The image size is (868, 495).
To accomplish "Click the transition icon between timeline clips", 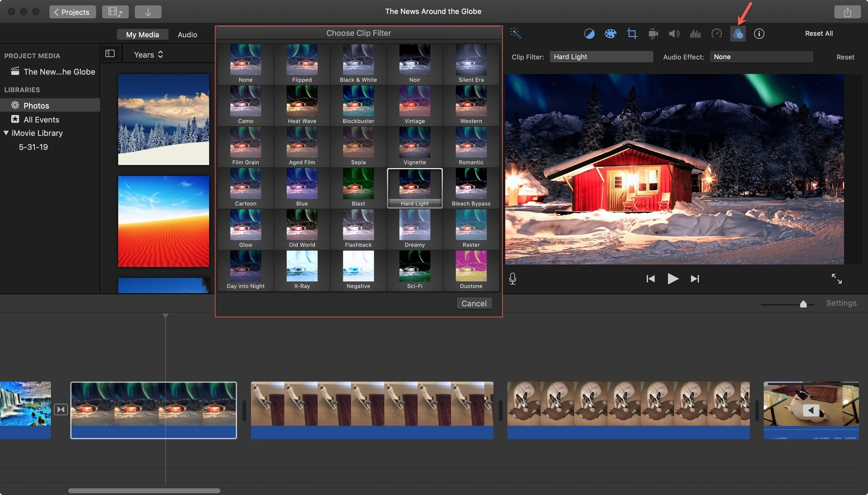I will (61, 409).
